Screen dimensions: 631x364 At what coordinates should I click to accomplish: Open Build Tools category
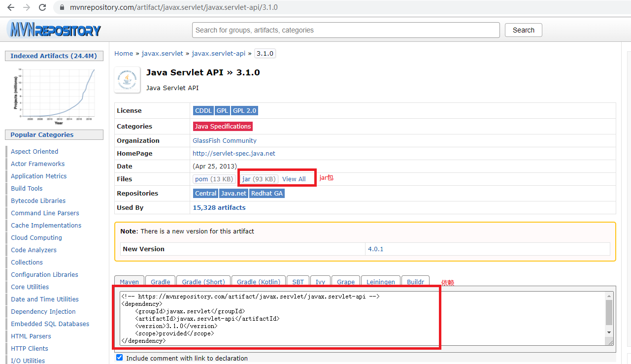click(27, 188)
